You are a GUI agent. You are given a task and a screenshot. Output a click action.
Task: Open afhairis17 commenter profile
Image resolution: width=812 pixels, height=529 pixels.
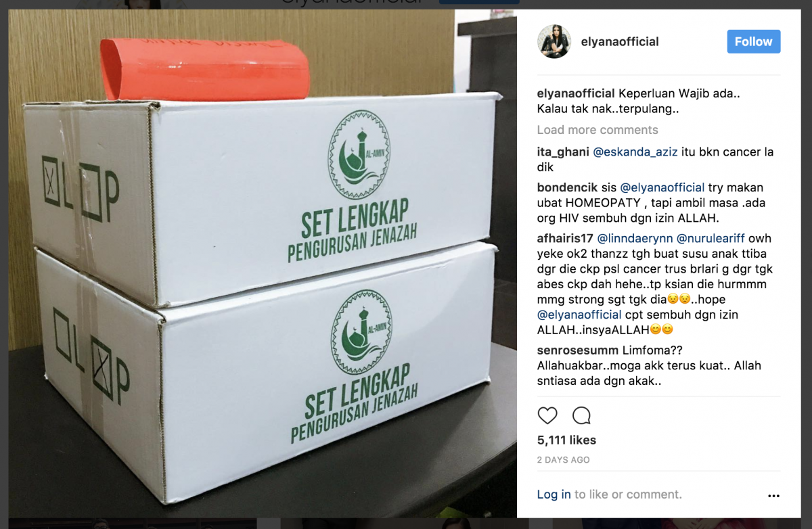click(x=566, y=238)
